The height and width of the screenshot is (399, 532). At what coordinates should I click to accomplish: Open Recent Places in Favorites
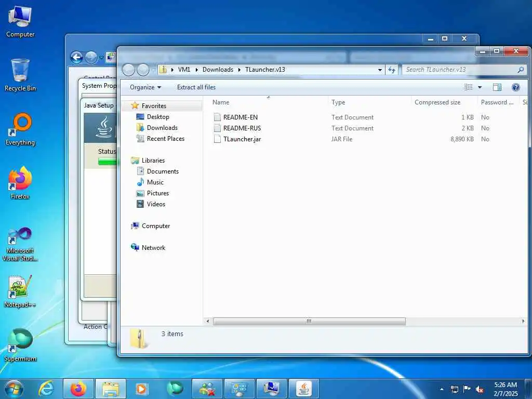[x=166, y=138]
